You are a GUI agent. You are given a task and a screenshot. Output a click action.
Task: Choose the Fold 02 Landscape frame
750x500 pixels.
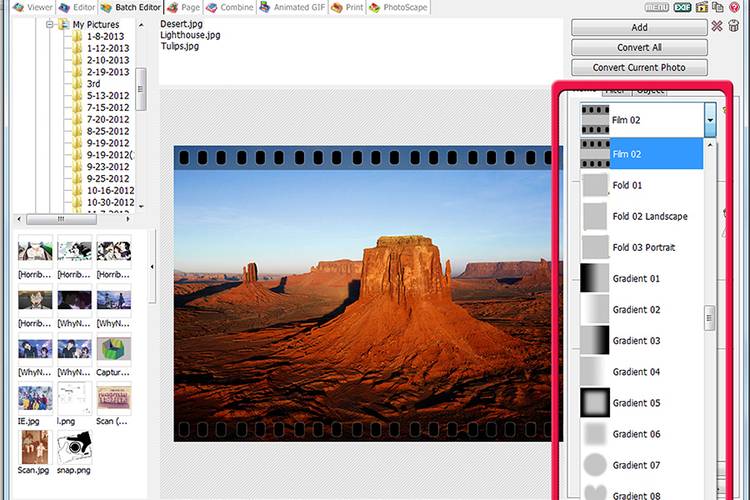click(x=642, y=216)
